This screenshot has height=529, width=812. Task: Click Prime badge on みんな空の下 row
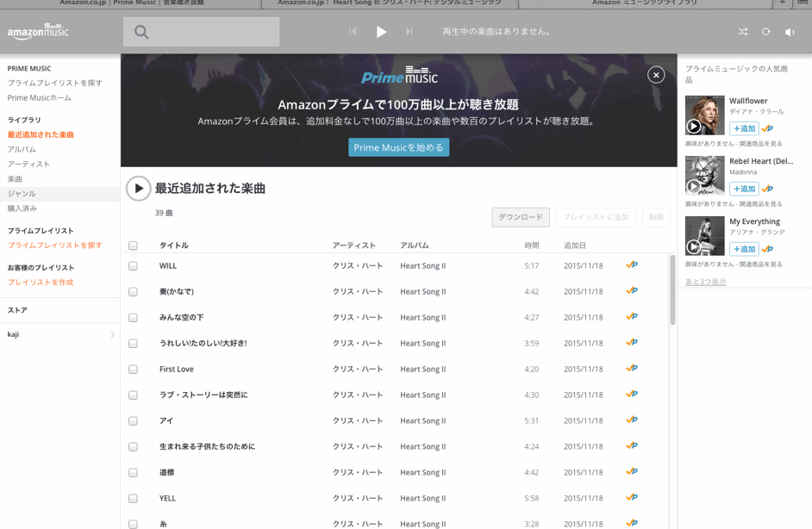(632, 316)
